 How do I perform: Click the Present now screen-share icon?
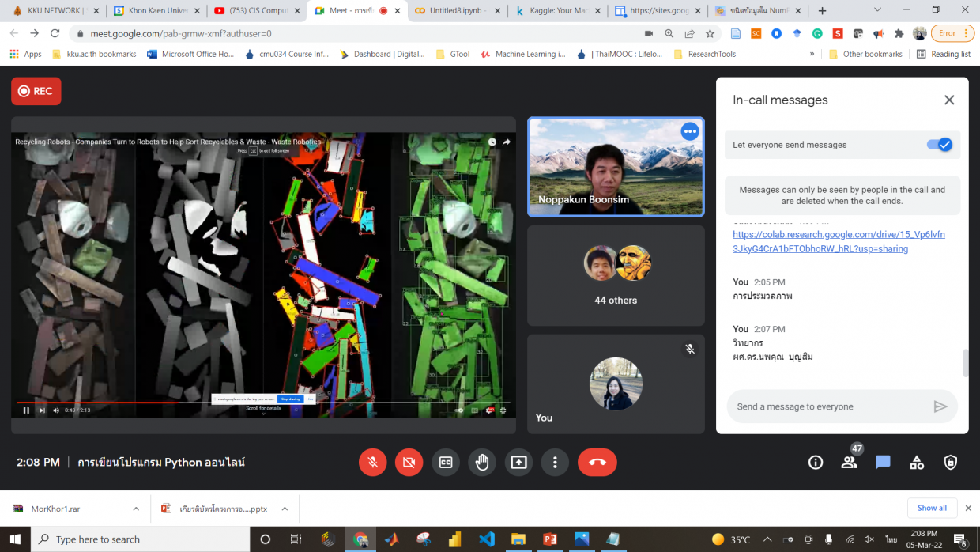(x=518, y=463)
